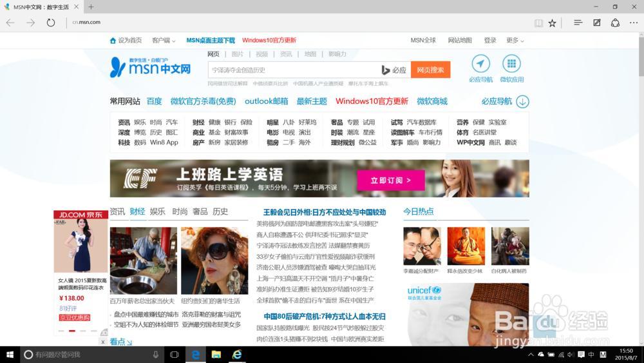Click the 网站地图 link
Screen dimensions: 644x363
(460, 40)
